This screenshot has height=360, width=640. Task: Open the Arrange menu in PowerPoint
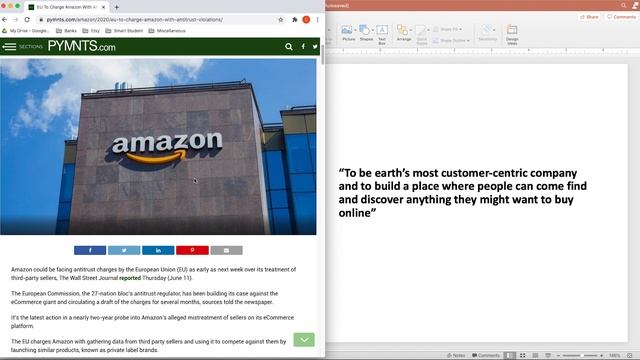click(404, 33)
